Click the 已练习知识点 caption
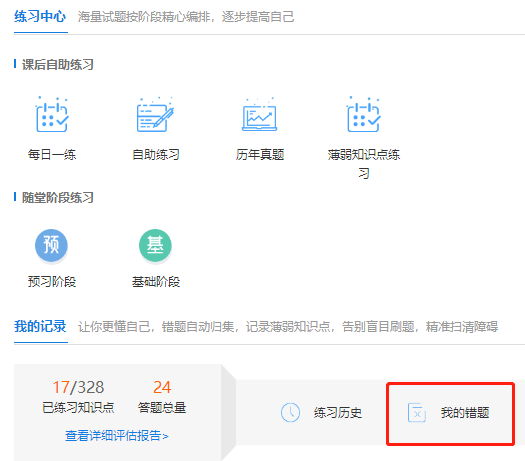The height and width of the screenshot is (461, 525). pyautogui.click(x=78, y=407)
